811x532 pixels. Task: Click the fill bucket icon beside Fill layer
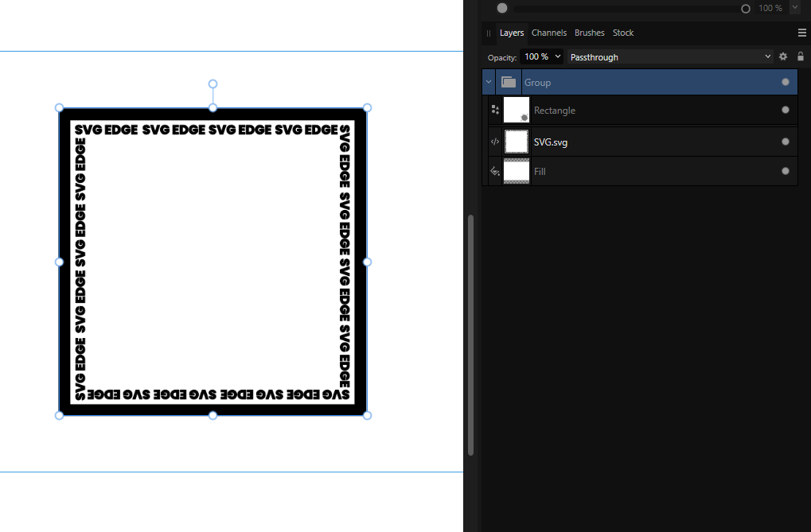coord(494,170)
